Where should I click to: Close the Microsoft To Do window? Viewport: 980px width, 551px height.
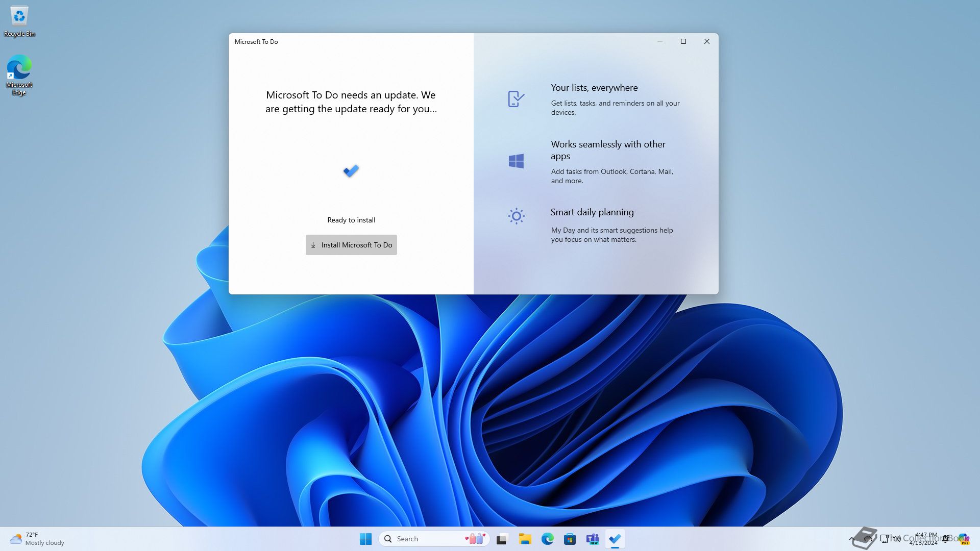pos(707,41)
